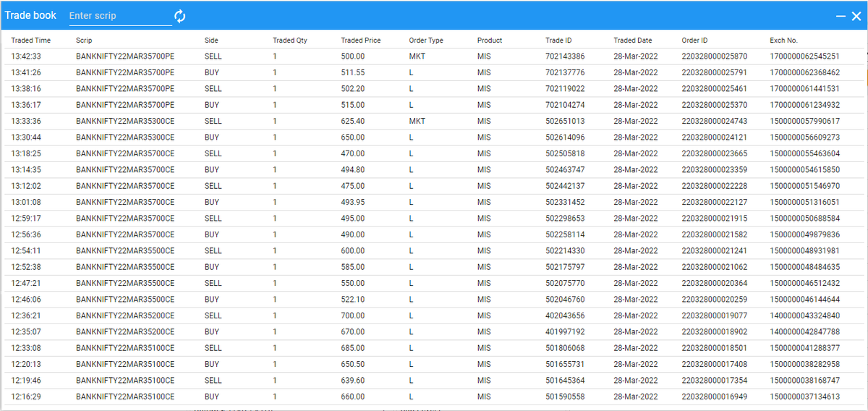
Task: Click traded price 515.00
Action: 352,105
